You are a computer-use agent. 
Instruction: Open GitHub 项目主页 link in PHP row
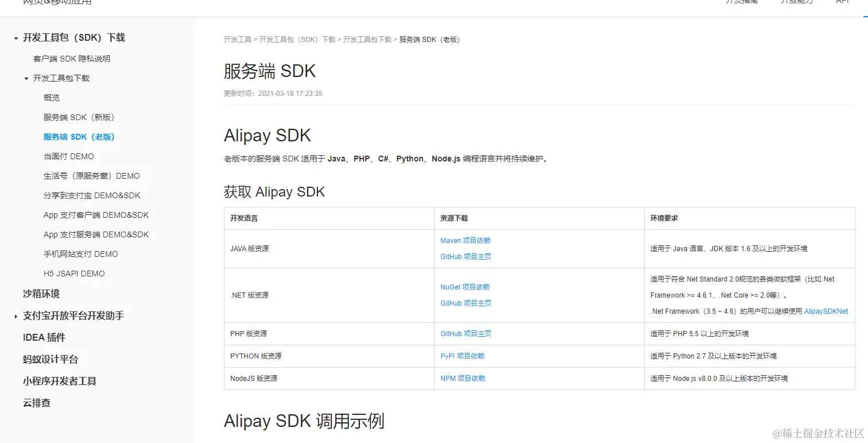[x=466, y=334]
